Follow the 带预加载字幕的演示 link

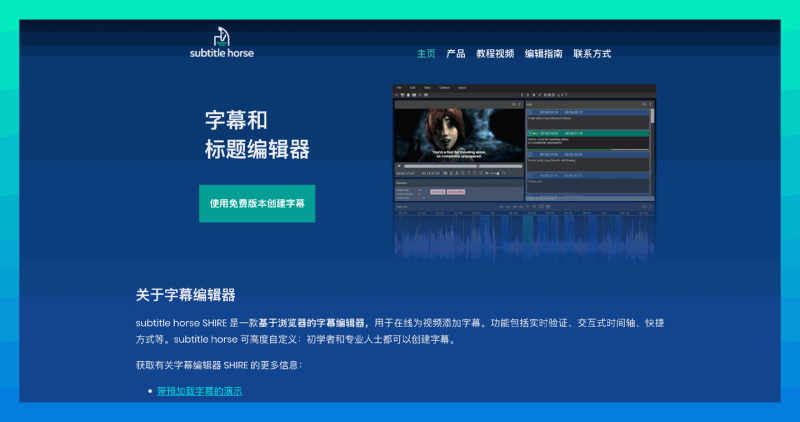[x=199, y=391]
